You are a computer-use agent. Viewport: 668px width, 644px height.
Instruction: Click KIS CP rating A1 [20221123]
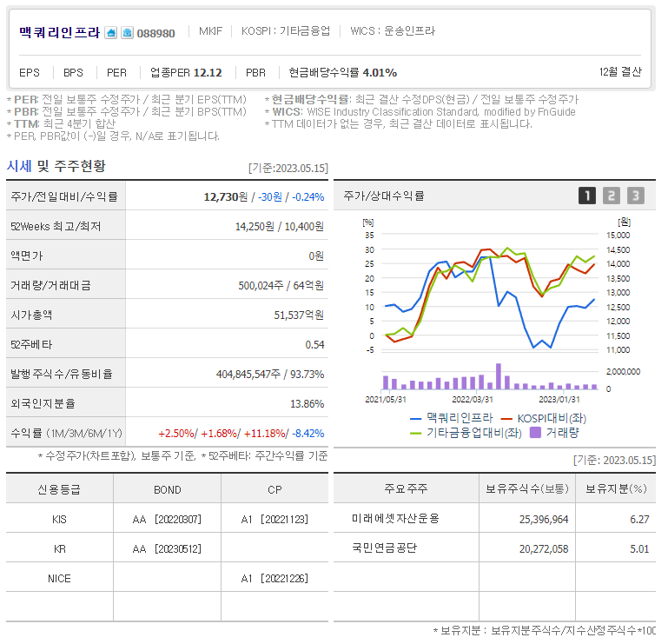[x=274, y=519]
